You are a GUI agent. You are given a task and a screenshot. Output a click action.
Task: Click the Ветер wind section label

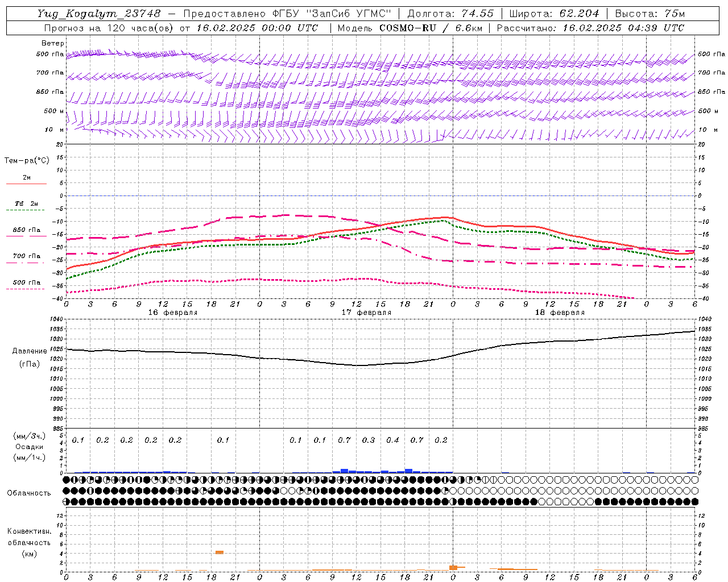coord(52,43)
